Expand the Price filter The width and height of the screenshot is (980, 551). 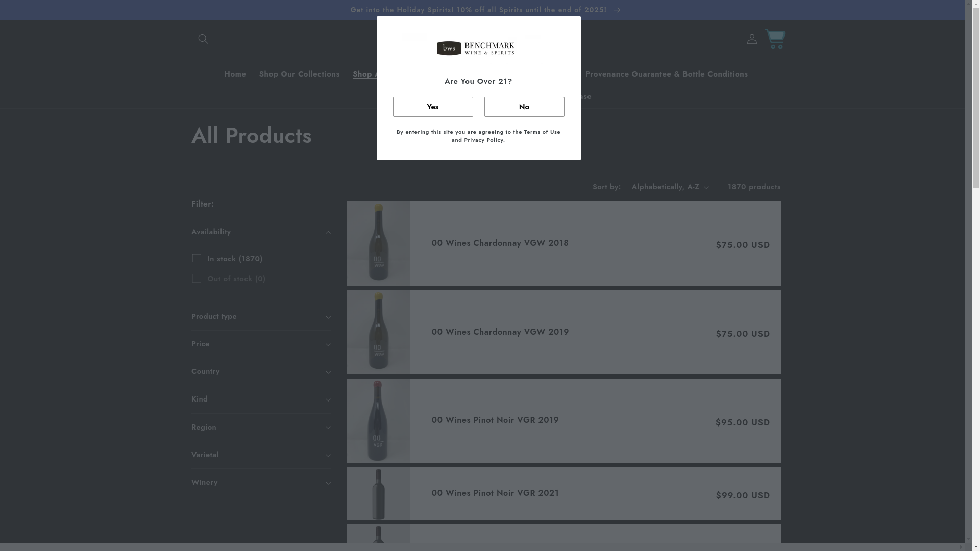click(261, 344)
